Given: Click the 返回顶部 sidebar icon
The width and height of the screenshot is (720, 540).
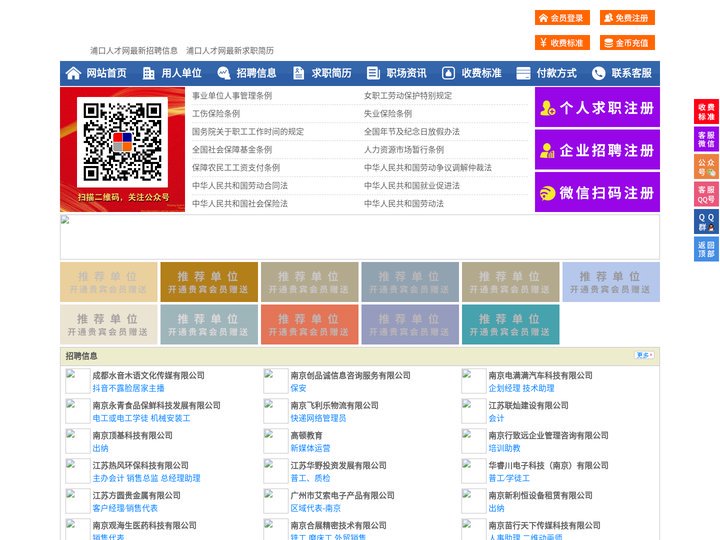Looking at the screenshot, I should pyautogui.click(x=706, y=249).
